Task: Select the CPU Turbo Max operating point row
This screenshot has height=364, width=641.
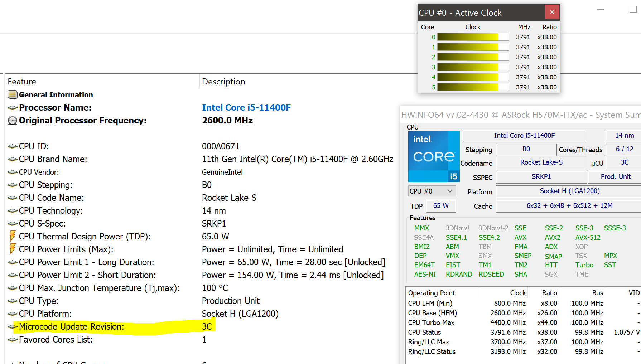Action: [x=523, y=322]
